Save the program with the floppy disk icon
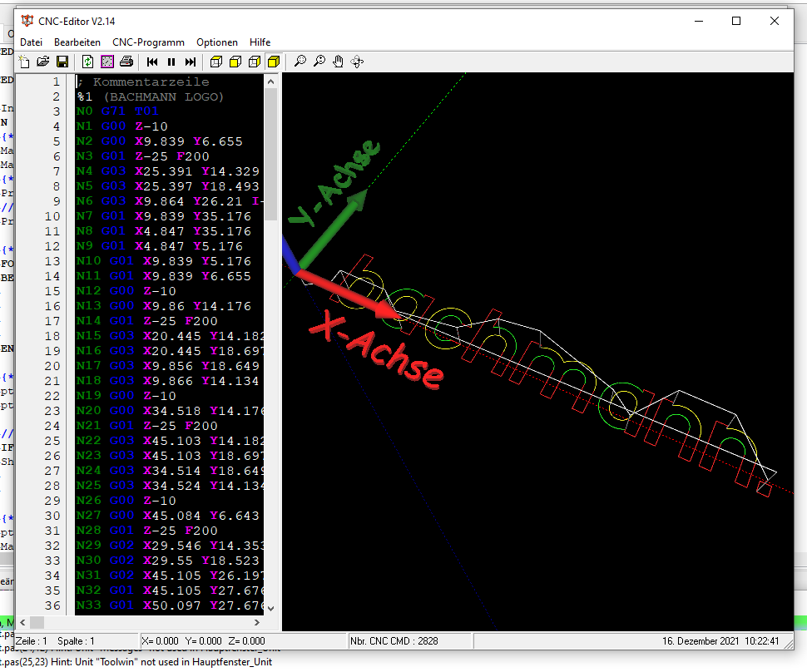807x672 pixels. click(62, 62)
